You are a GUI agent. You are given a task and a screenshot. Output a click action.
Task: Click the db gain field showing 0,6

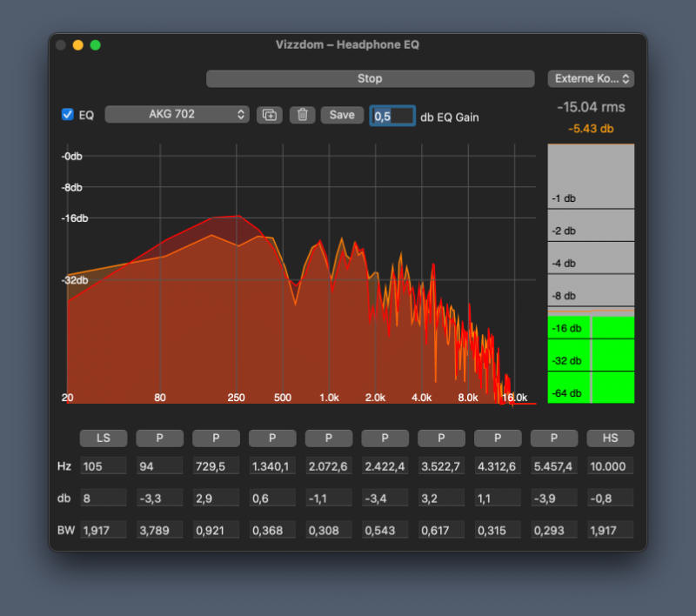tap(272, 498)
